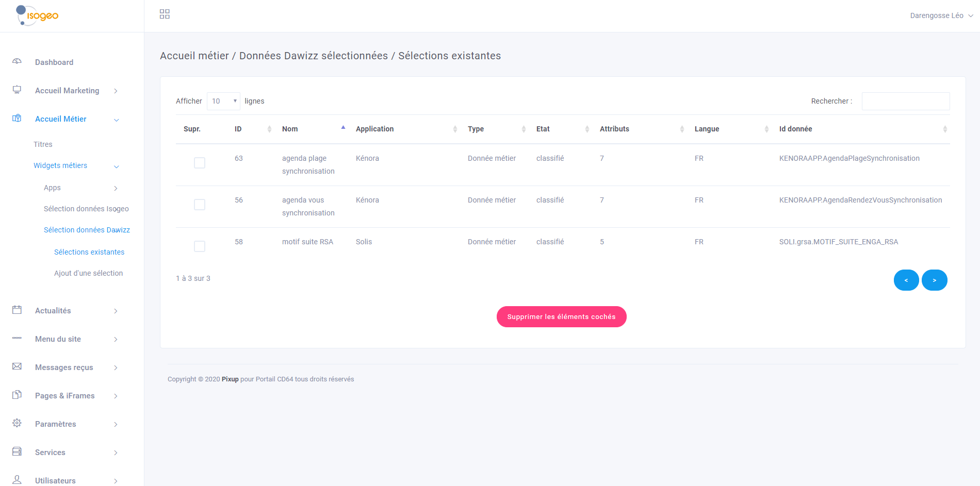The width and height of the screenshot is (980, 486).
Task: Collapse Widgets métiers chevron
Action: [116, 166]
